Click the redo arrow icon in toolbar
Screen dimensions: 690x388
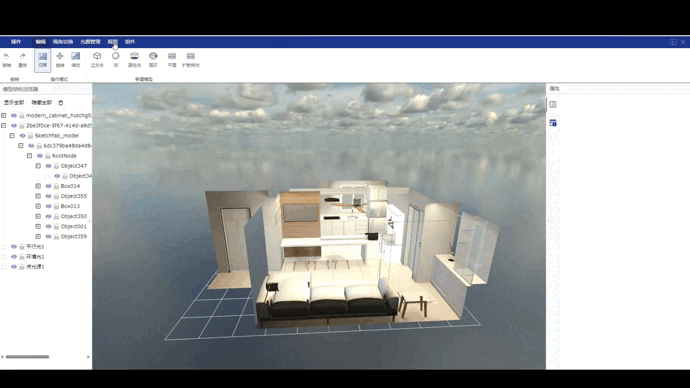[22, 56]
